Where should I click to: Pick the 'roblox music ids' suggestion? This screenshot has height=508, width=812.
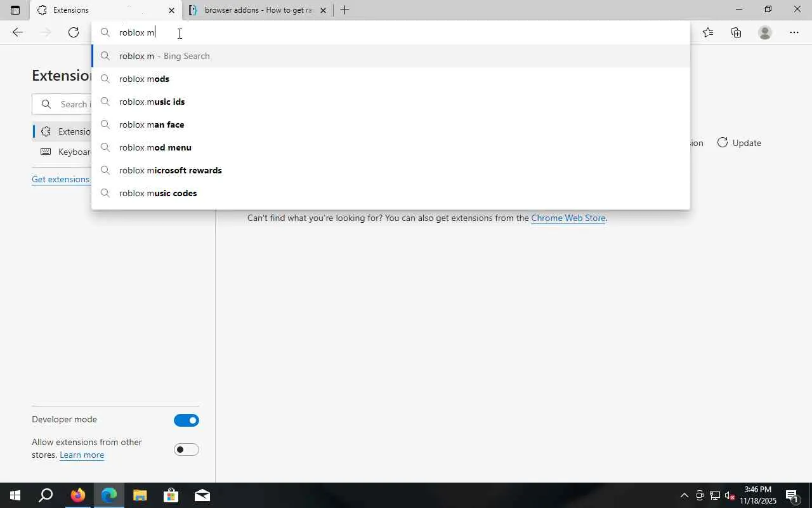pyautogui.click(x=391, y=102)
